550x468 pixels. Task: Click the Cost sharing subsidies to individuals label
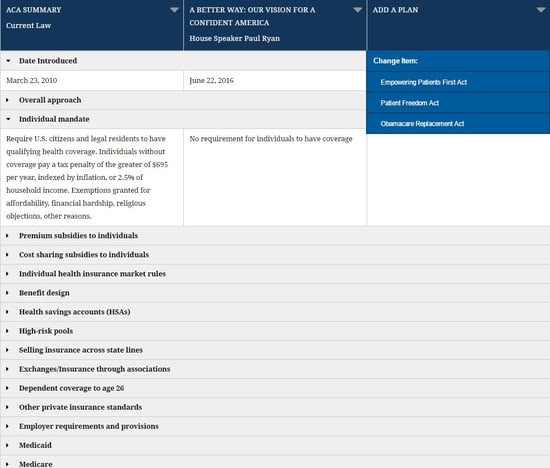pos(84,254)
